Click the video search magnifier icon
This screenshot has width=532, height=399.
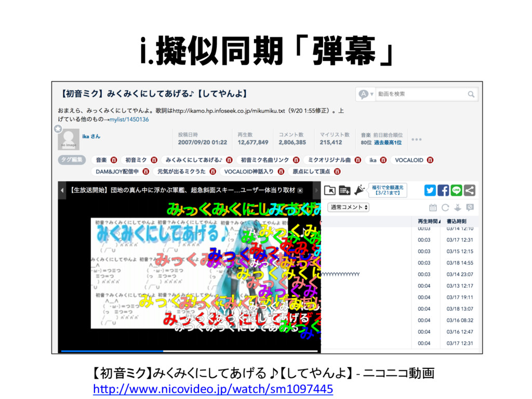click(471, 95)
